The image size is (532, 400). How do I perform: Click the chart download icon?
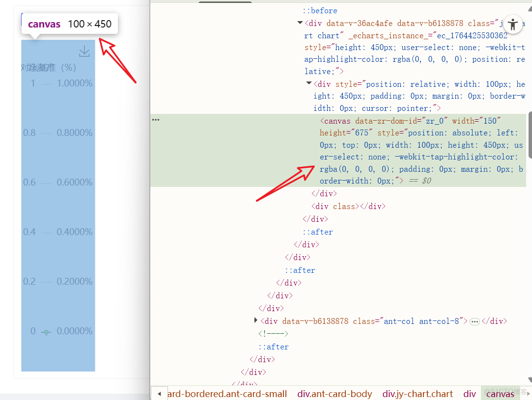84,52
